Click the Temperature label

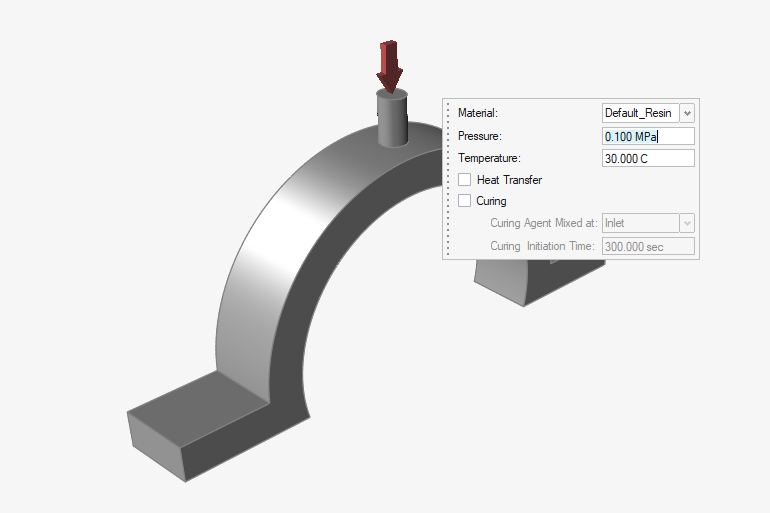(x=490, y=158)
